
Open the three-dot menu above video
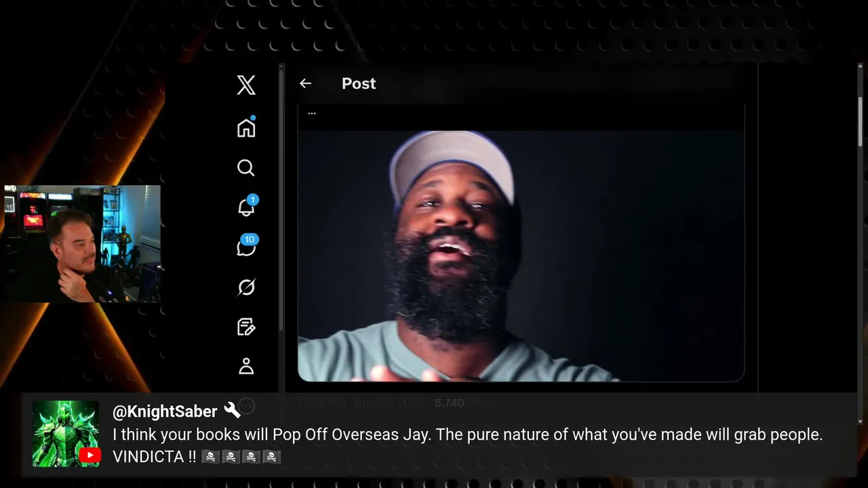coord(312,113)
